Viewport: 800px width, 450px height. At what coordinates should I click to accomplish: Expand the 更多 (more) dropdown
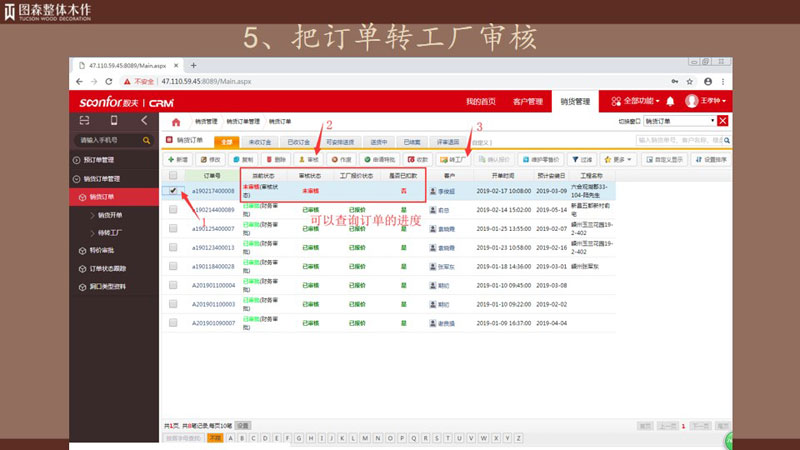619,159
